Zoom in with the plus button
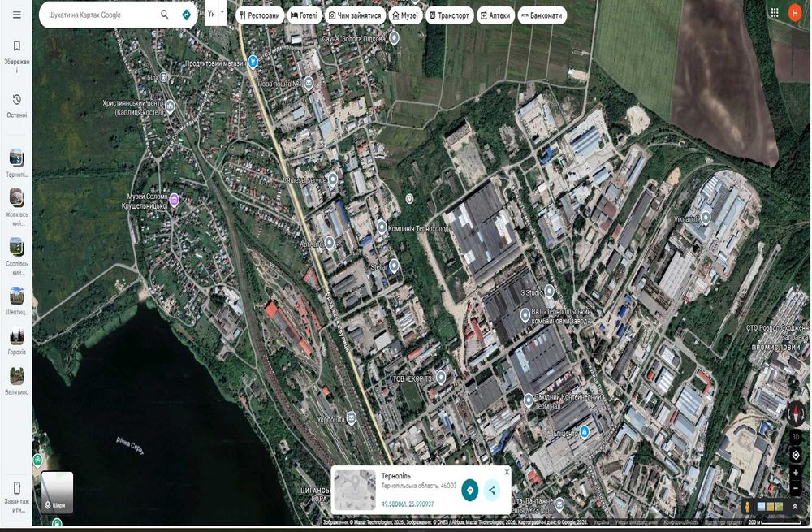Screen dimensions: 812x532 coord(796,473)
